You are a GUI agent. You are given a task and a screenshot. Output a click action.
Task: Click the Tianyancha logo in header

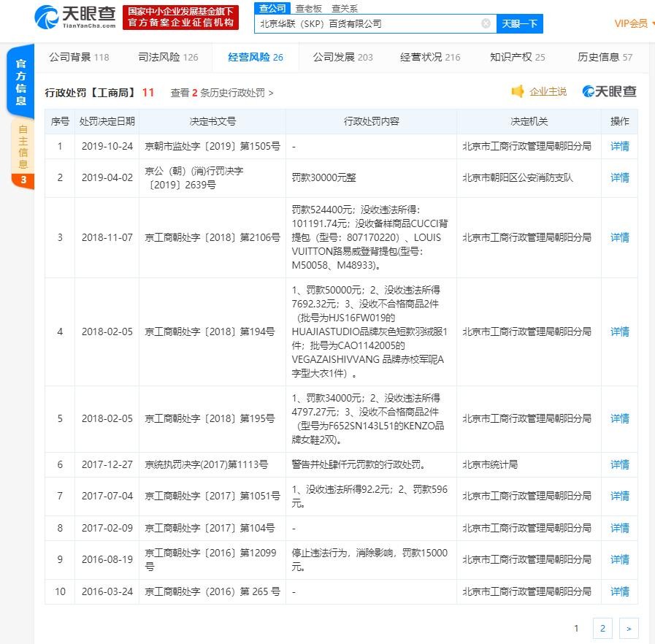coord(75,16)
